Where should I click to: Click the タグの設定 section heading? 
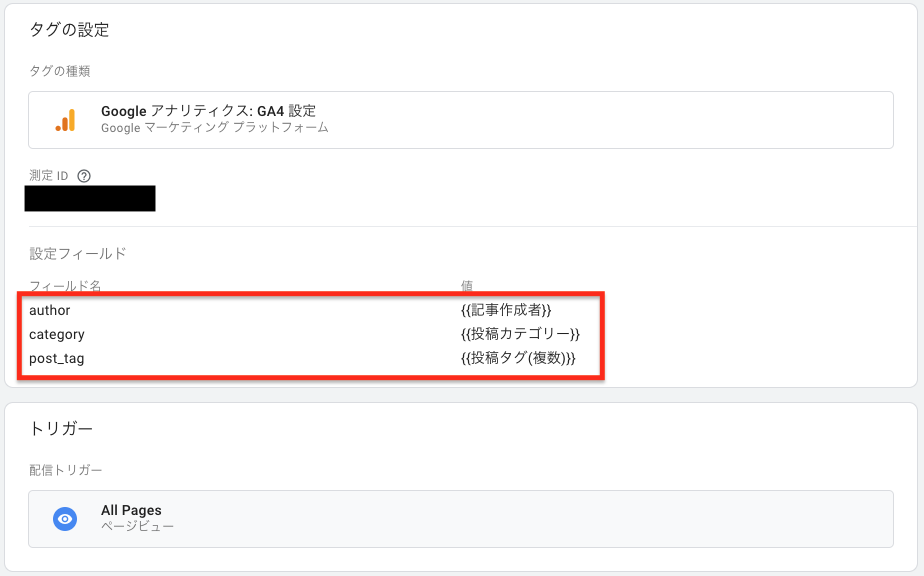pos(70,29)
